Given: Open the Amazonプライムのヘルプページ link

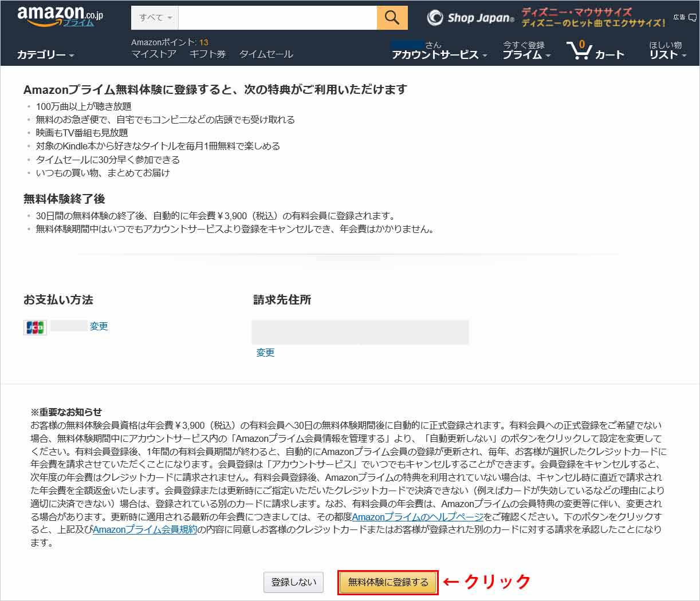Looking at the screenshot, I should (418, 517).
